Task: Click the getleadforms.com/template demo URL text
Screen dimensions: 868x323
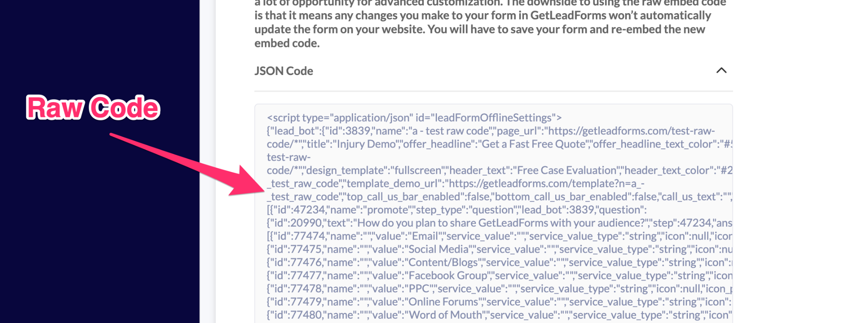Action: tap(546, 184)
